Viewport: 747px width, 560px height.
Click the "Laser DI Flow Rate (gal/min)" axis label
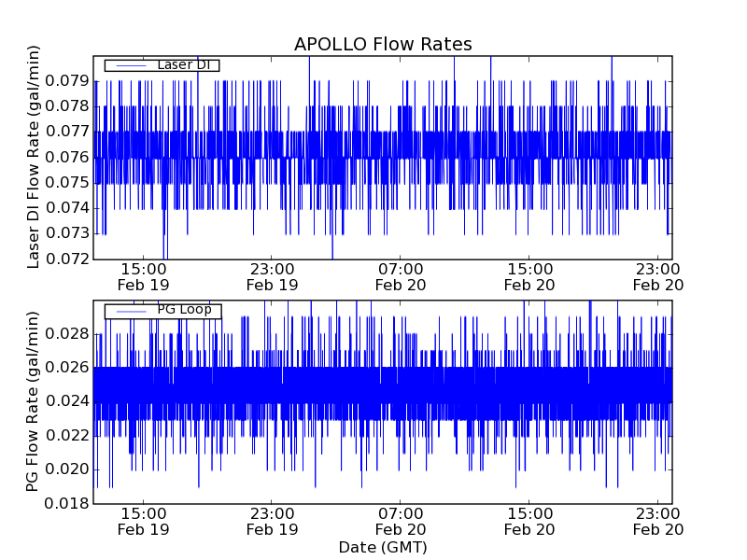point(34,157)
